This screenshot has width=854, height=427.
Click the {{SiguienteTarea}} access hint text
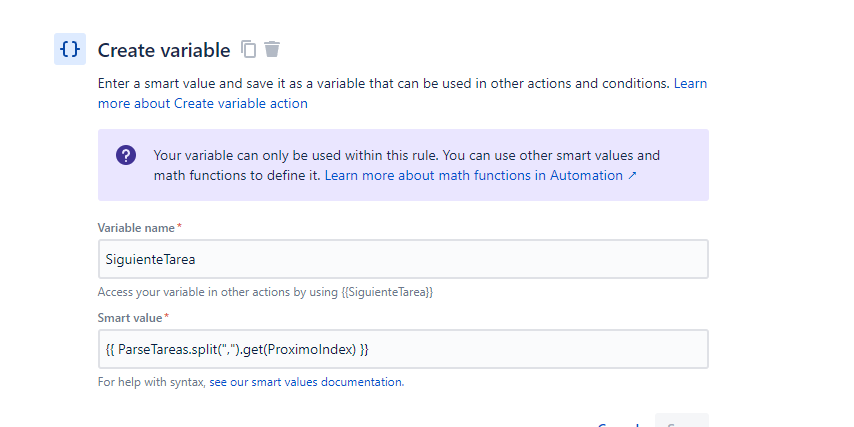pos(387,292)
